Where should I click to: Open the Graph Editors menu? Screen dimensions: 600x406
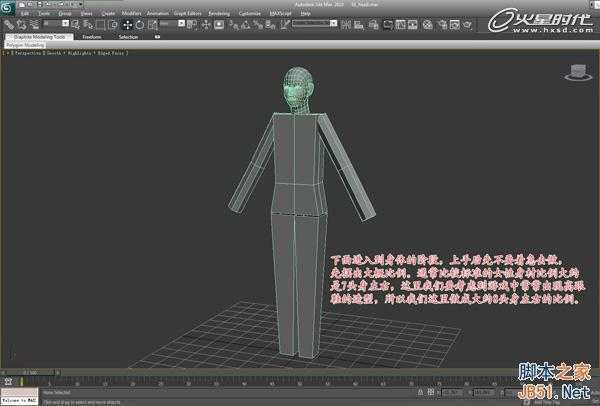tap(188, 13)
